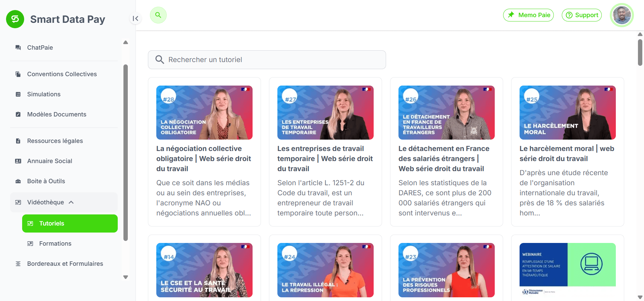
Task: Click the Ressources légales document icon
Action: tap(18, 141)
